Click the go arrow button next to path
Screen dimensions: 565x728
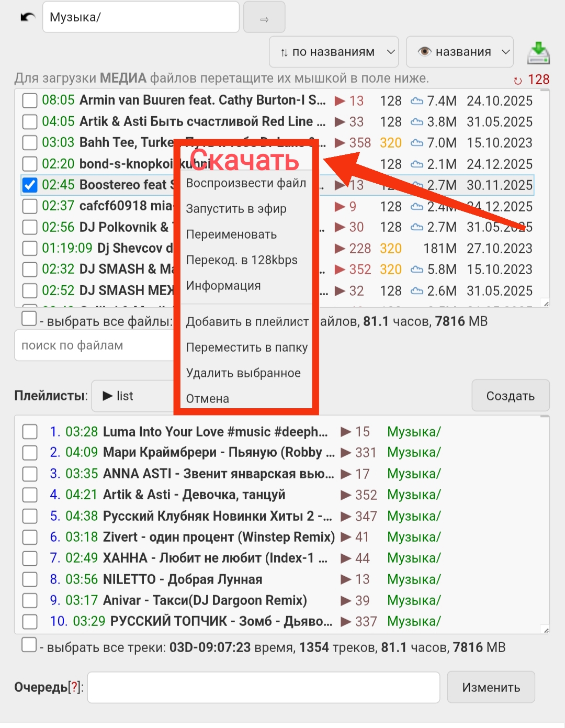264,18
